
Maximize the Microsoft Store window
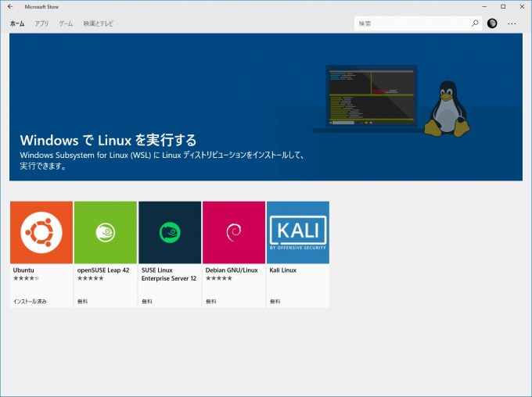503,6
